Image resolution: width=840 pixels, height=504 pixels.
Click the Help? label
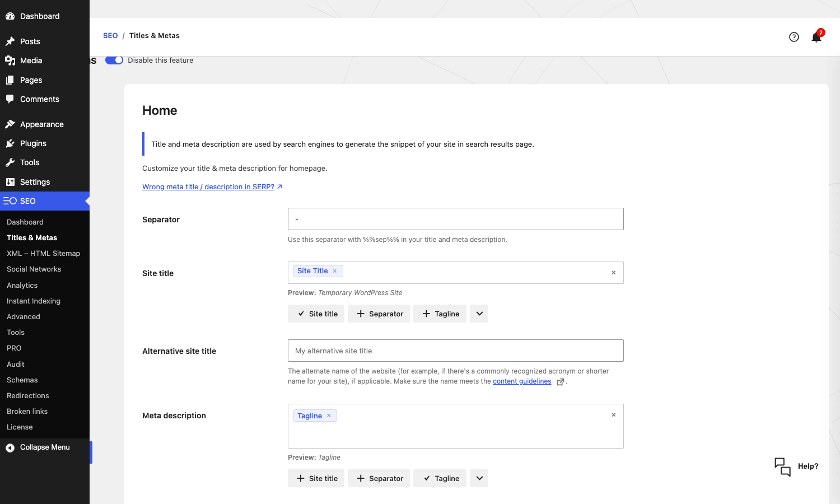(808, 466)
